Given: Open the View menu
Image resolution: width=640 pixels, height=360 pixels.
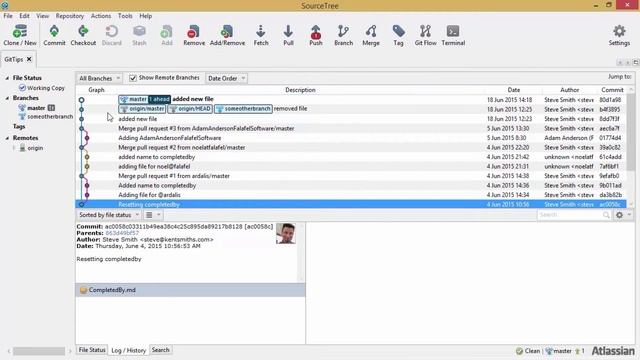Looking at the screenshot, I should (x=42, y=16).
